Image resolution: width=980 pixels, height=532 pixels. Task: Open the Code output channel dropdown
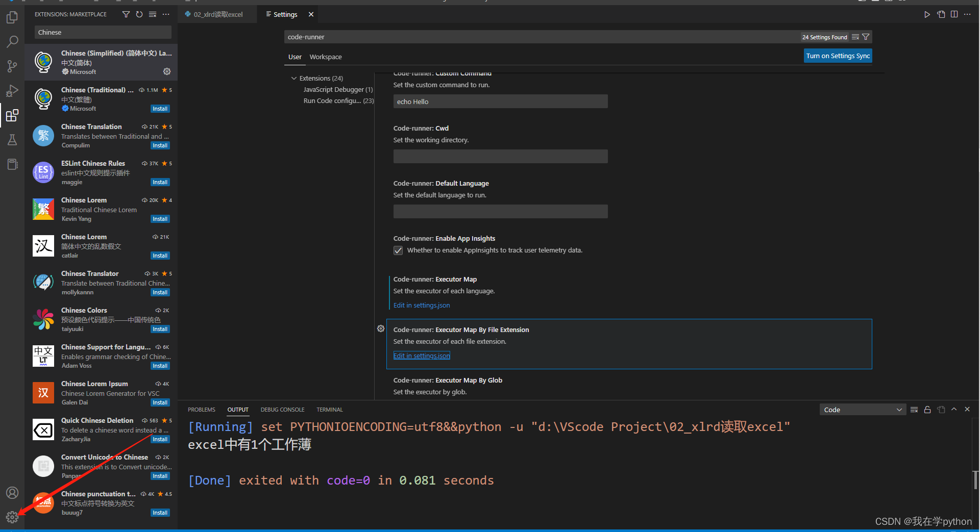coord(862,410)
